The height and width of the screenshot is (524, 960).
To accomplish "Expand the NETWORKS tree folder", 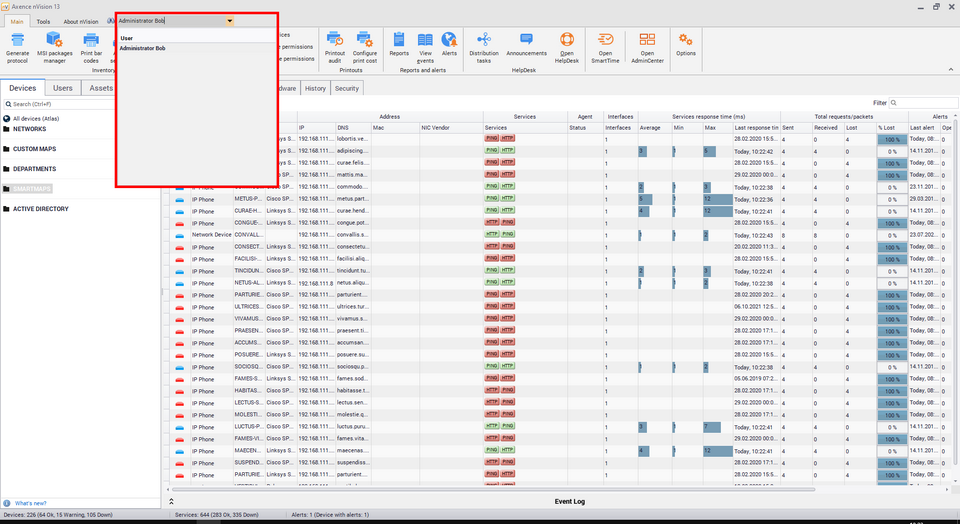I will [x=6, y=129].
